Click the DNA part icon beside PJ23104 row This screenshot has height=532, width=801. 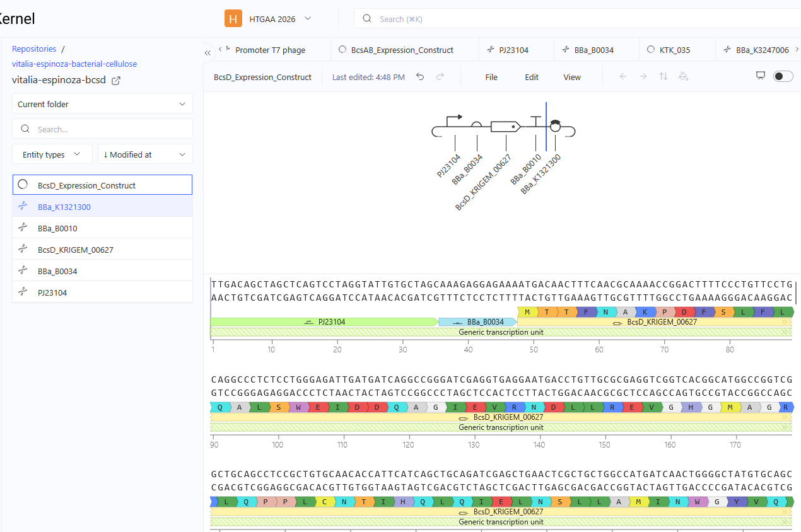click(23, 292)
